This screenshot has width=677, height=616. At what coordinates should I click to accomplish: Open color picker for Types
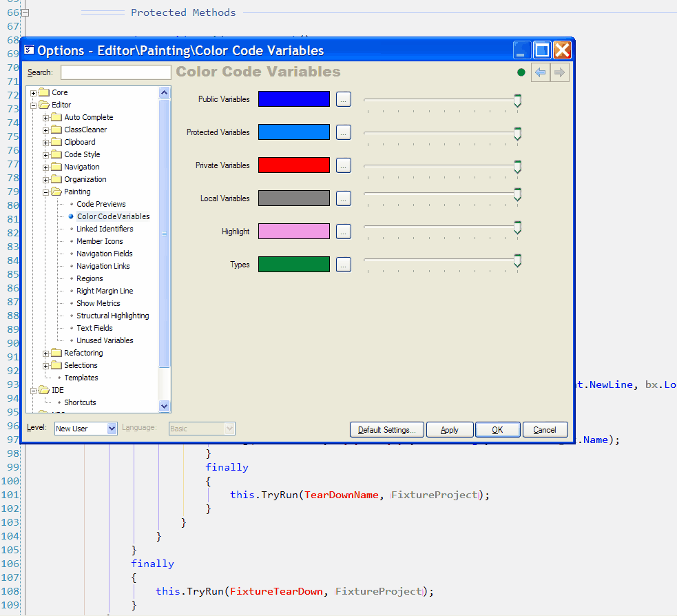pyautogui.click(x=344, y=265)
